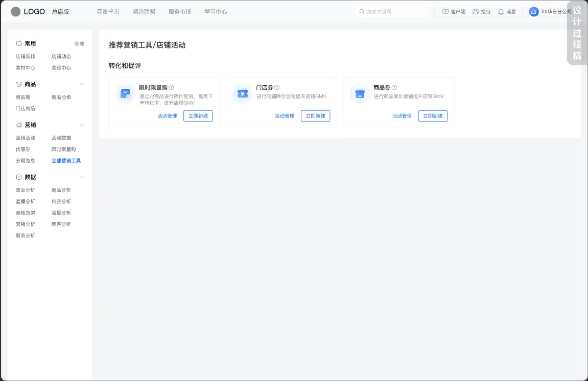The height and width of the screenshot is (381, 588).
Task: Click the round gray LOGO icon
Action: [x=16, y=12]
